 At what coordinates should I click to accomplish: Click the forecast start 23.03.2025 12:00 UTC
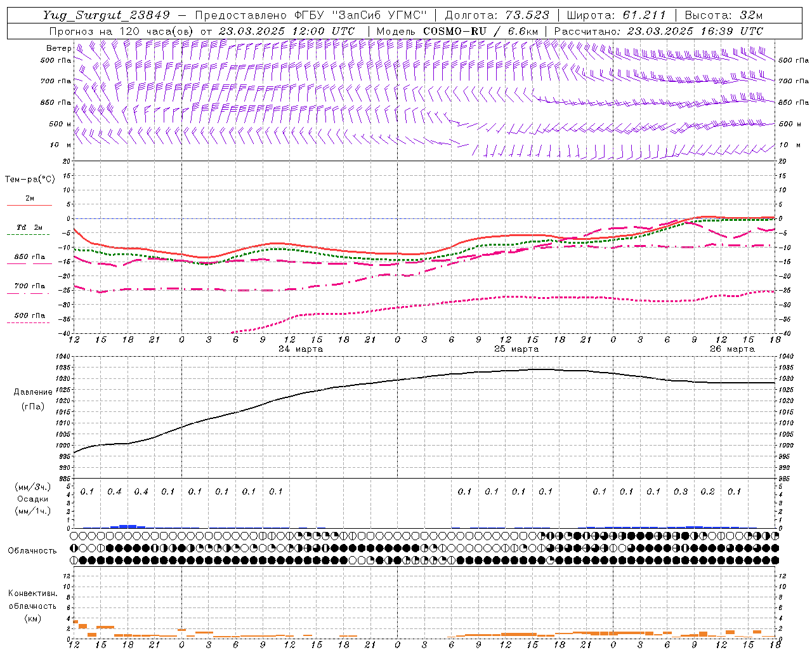pyautogui.click(x=286, y=31)
